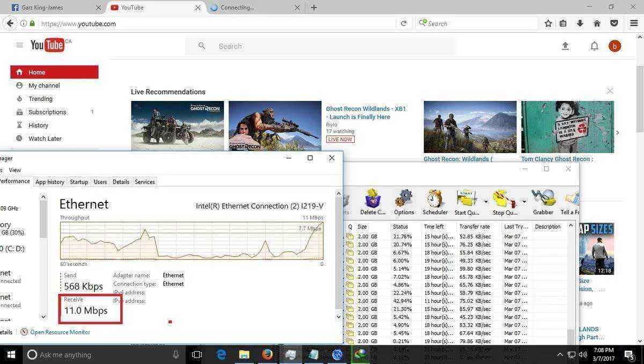Image resolution: width=644 pixels, height=364 pixels.
Task: Open Task View on the taskbar
Action: coord(197,354)
